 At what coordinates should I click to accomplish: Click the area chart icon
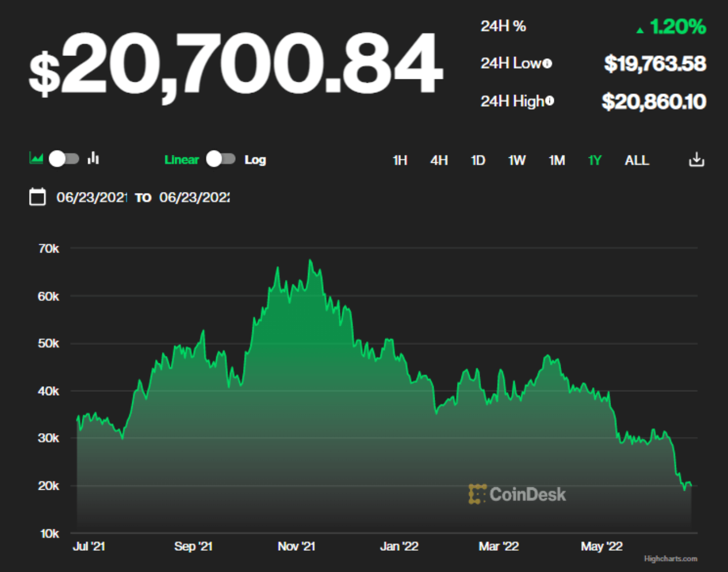point(36,159)
